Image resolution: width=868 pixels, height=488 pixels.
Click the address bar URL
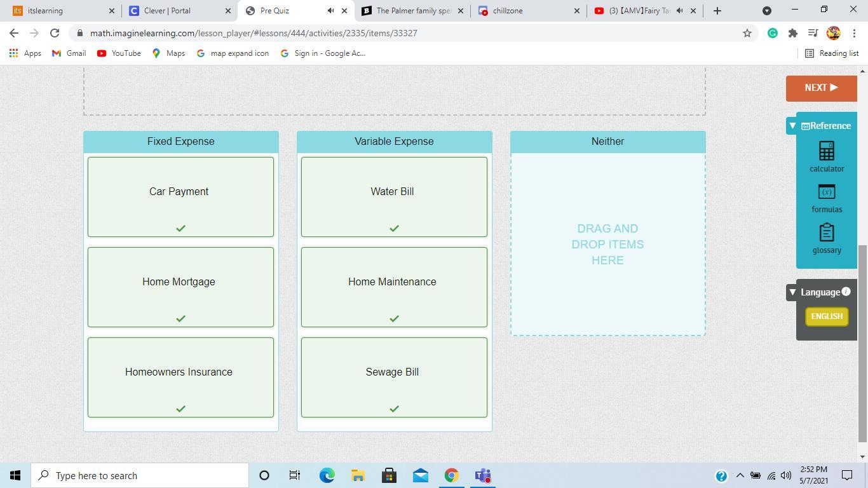click(254, 33)
